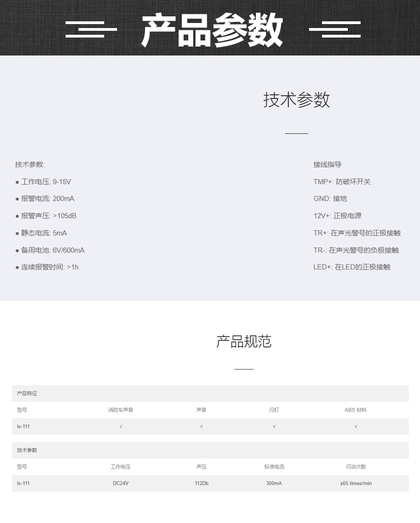Screen dimensions: 420x523
Task: Click the 接线指导 label
Action: click(328, 164)
